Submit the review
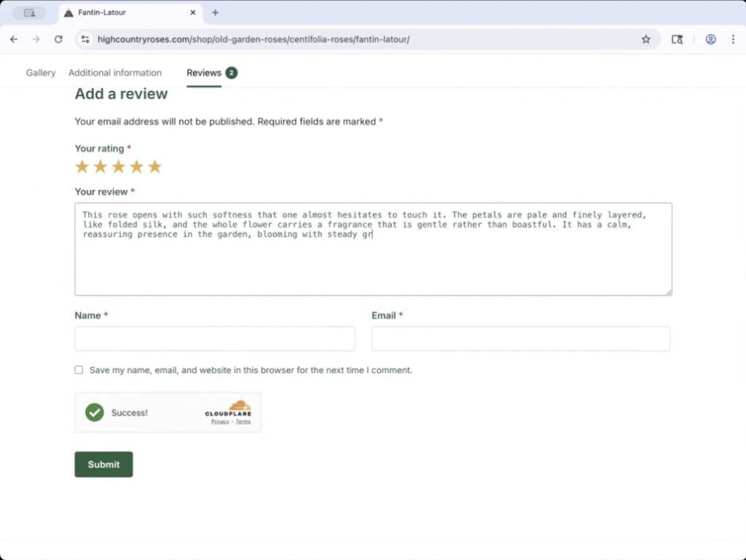 coord(103,465)
